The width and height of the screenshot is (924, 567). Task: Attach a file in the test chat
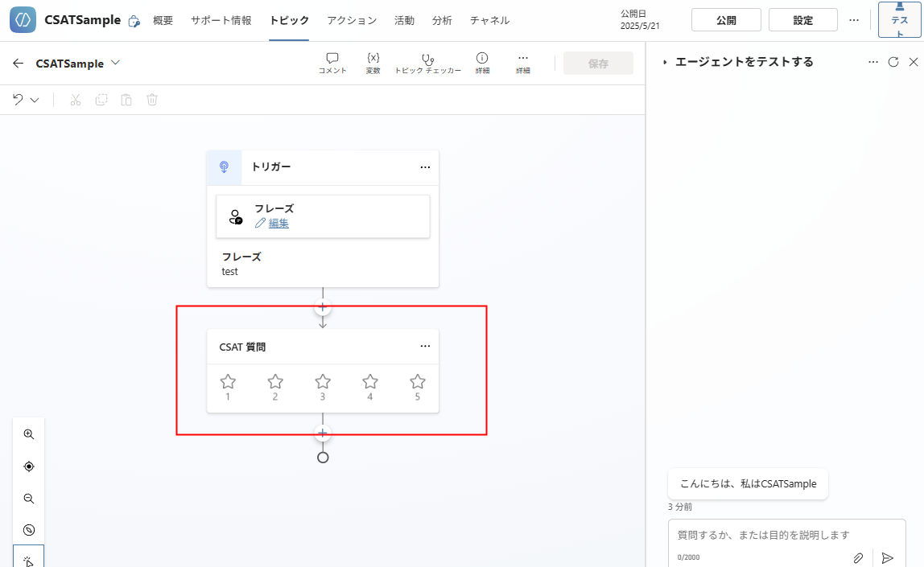pos(858,557)
